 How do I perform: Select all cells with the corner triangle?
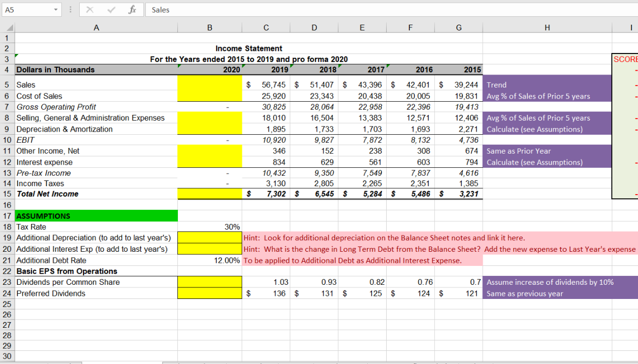9,27
